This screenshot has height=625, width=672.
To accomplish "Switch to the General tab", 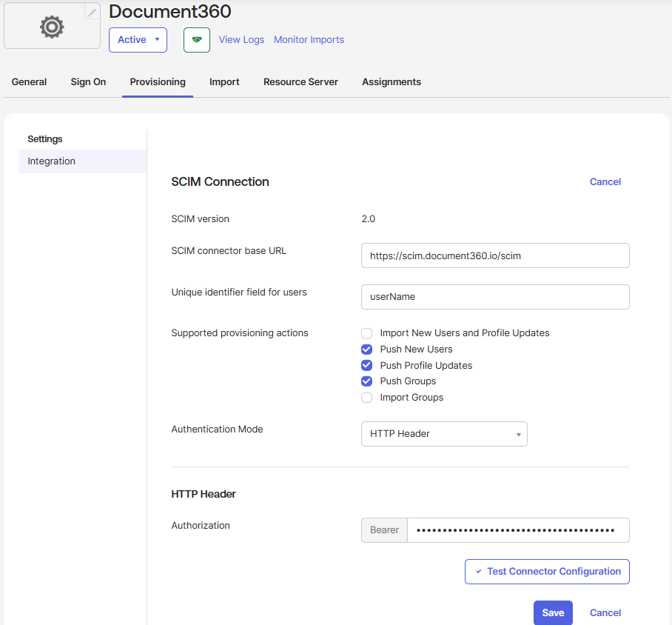I will pyautogui.click(x=29, y=81).
